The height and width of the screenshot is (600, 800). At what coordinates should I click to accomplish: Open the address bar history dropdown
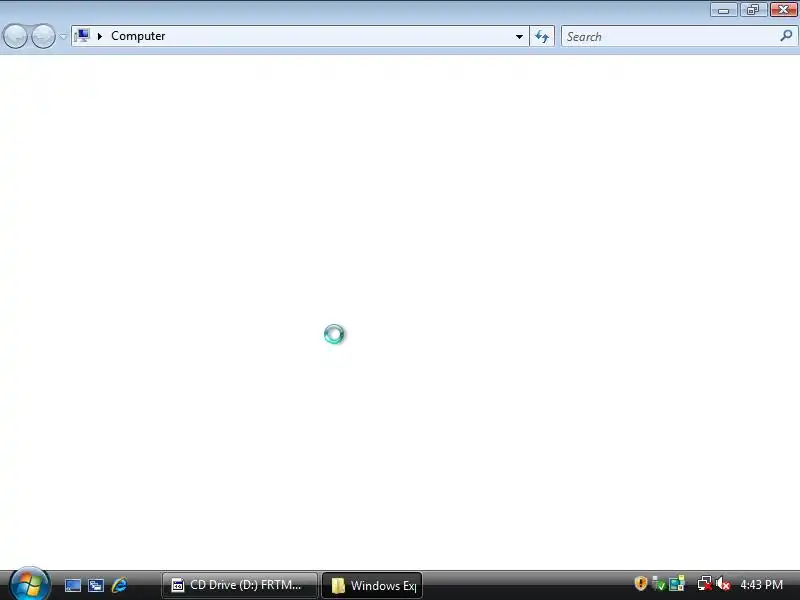(x=519, y=36)
